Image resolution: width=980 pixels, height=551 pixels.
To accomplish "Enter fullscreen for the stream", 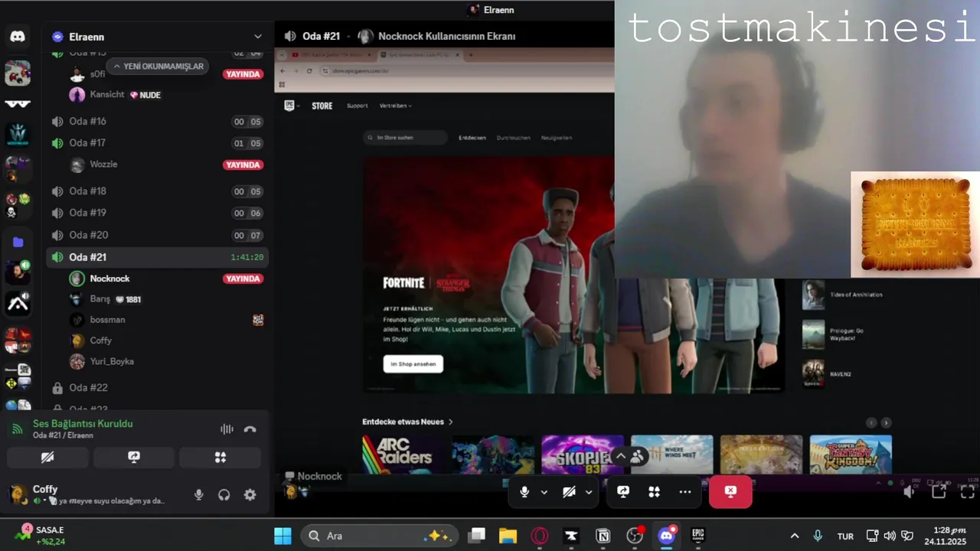I will tap(968, 491).
